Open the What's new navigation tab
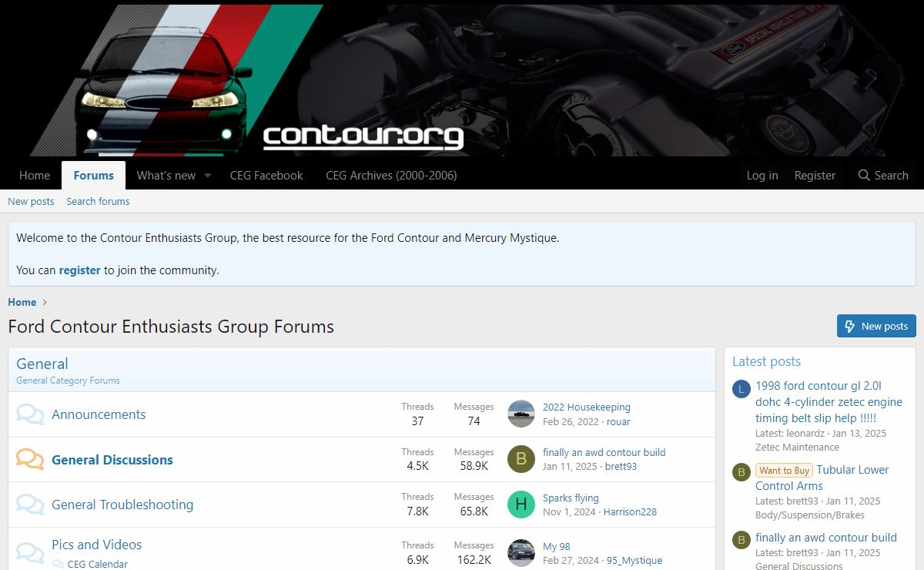924x570 pixels. pyautogui.click(x=166, y=176)
